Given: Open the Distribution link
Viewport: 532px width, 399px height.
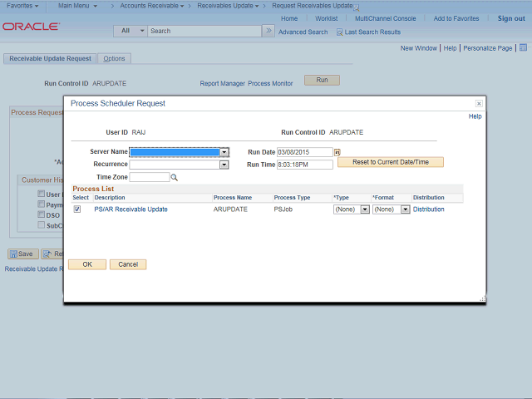Looking at the screenshot, I should 428,209.
